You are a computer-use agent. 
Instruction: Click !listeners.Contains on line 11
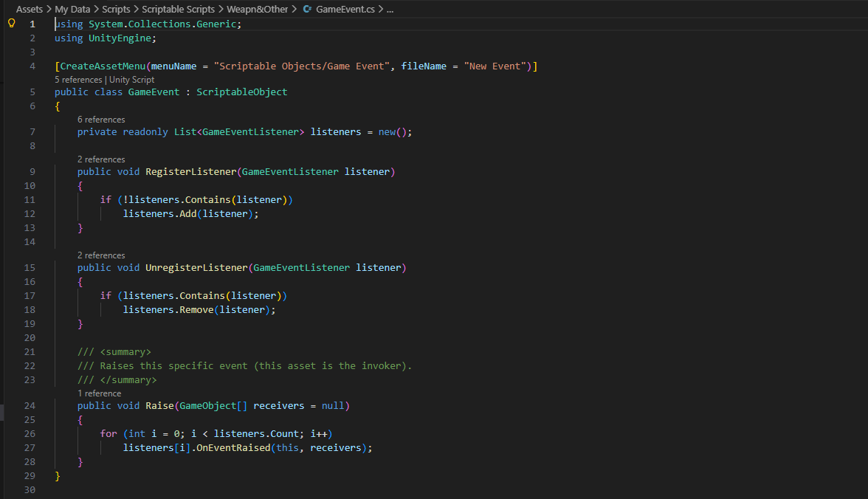tap(176, 199)
